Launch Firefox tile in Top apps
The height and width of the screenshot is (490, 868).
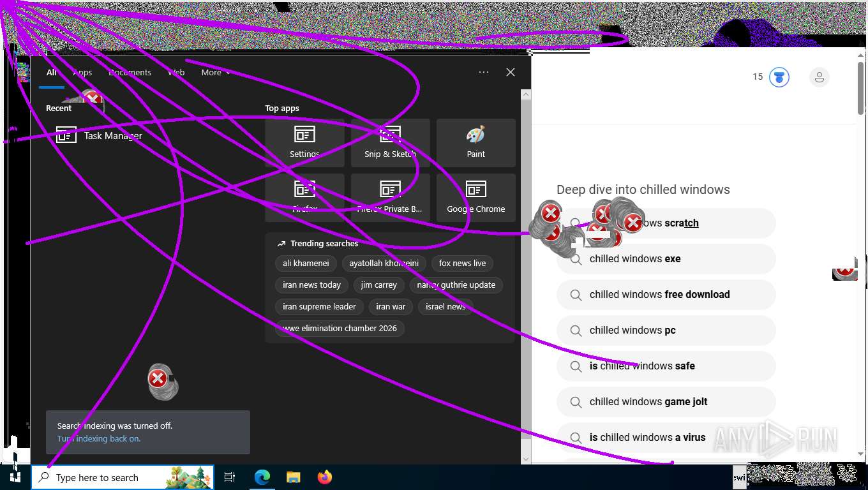304,197
